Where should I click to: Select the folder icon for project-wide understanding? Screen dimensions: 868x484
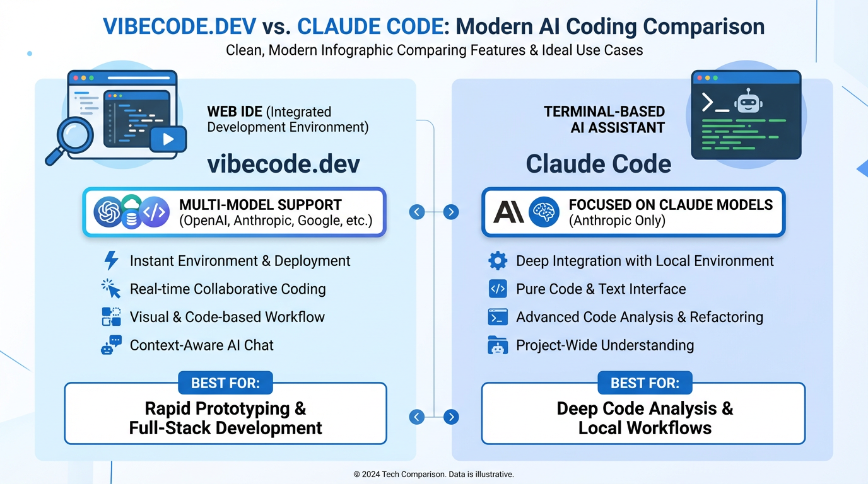(498, 345)
